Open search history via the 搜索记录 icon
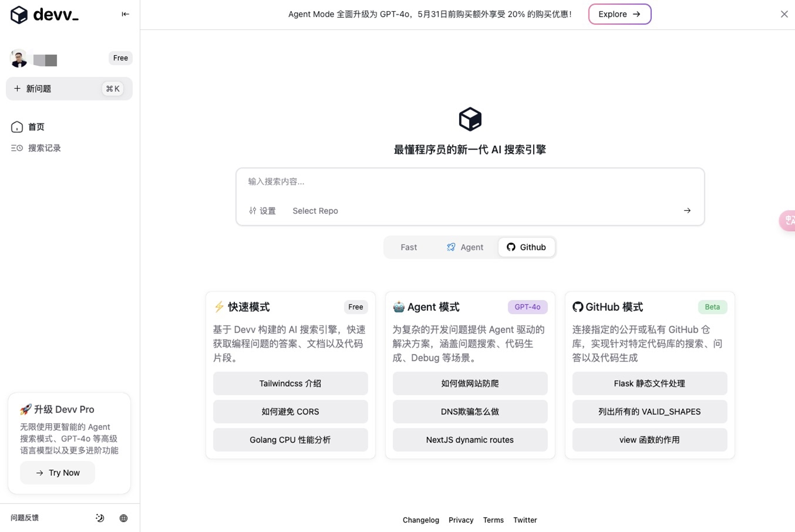795x532 pixels. 16,147
